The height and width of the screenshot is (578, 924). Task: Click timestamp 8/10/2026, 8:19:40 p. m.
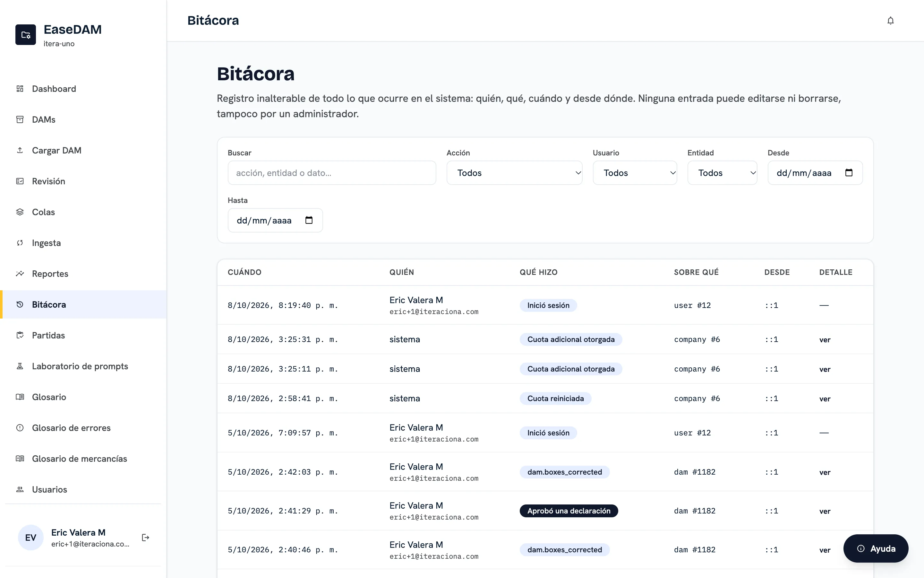283,305
